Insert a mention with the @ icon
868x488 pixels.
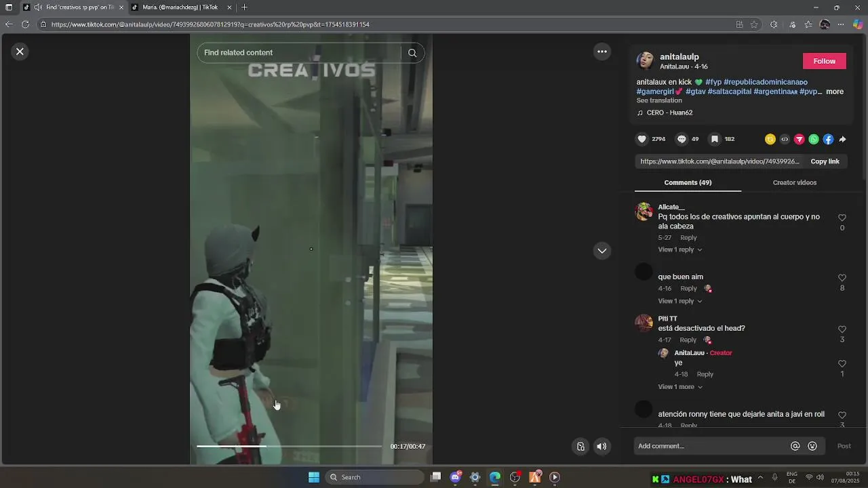795,446
